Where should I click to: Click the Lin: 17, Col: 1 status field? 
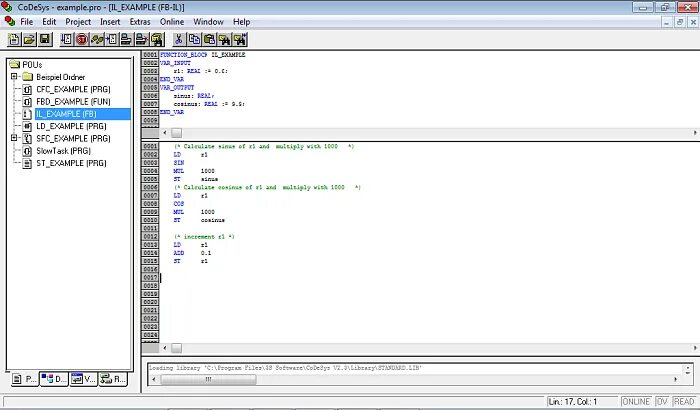(x=582, y=402)
